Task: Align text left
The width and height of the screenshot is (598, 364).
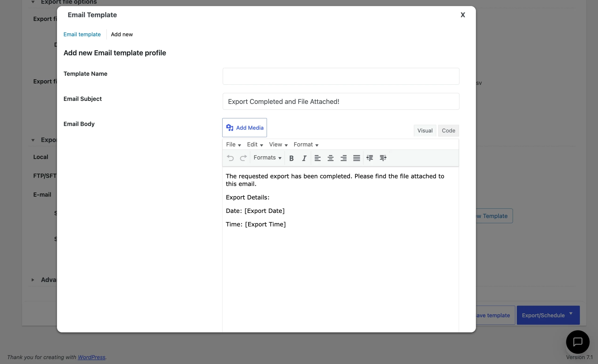Action: pyautogui.click(x=317, y=158)
